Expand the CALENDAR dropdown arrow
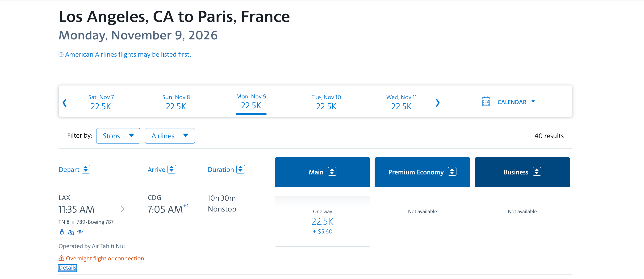This screenshot has height=279, width=644. (x=533, y=101)
